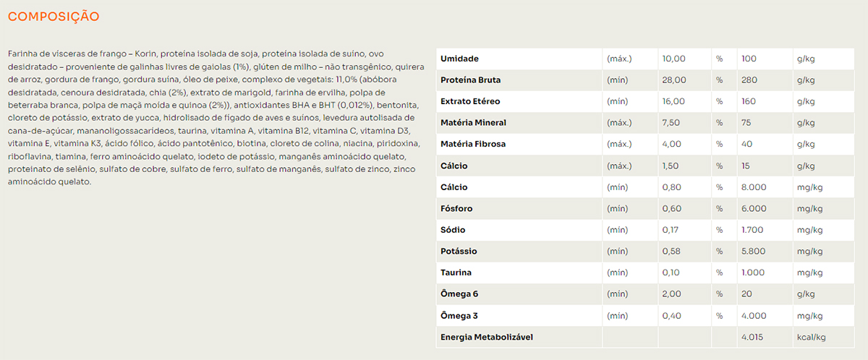
Task: Select the Sódio row label
Action: coord(453,230)
